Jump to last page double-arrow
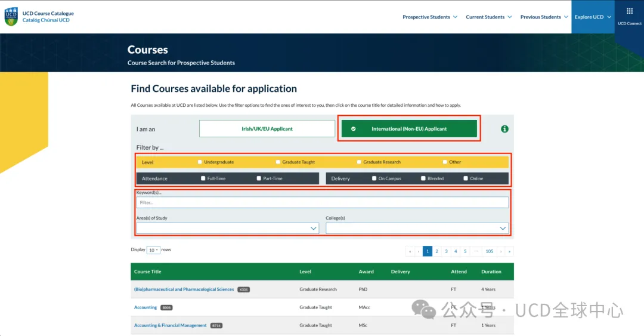The height and width of the screenshot is (336, 644). click(509, 251)
